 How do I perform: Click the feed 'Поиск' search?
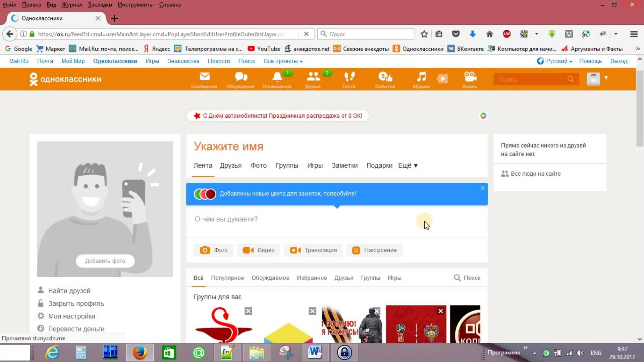[x=467, y=278]
